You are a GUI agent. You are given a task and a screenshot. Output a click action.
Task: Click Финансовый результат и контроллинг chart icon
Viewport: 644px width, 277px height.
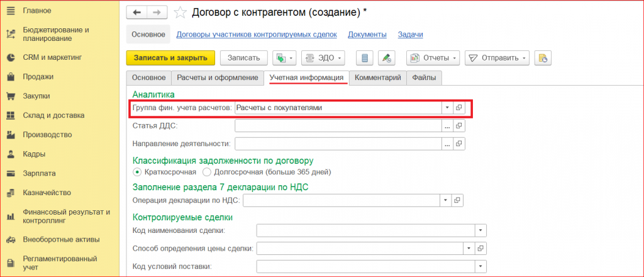tap(11, 217)
